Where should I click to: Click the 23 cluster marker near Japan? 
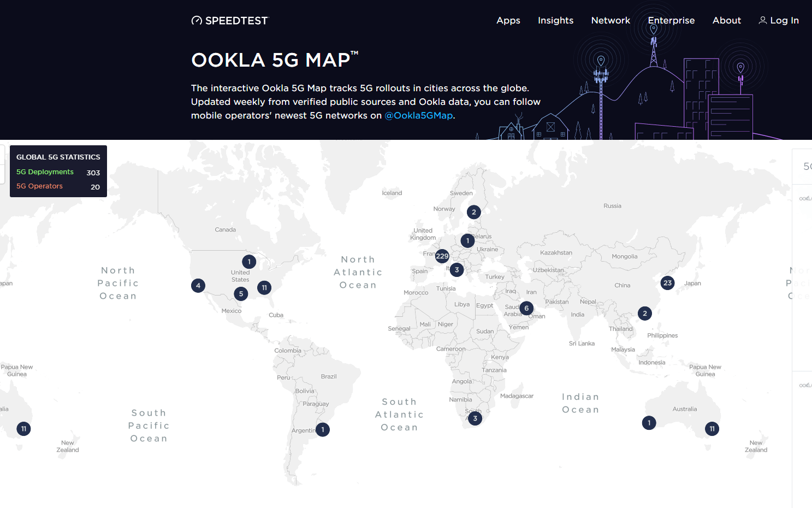pyautogui.click(x=667, y=283)
